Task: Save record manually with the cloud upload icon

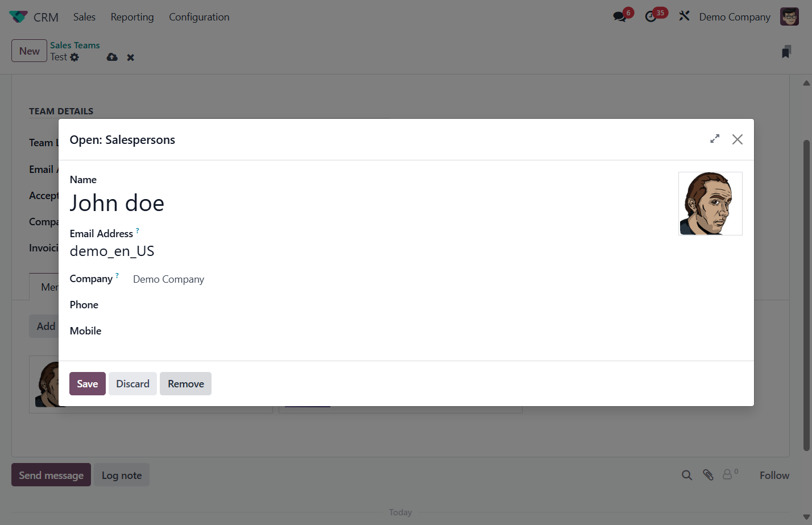Action: (x=112, y=57)
